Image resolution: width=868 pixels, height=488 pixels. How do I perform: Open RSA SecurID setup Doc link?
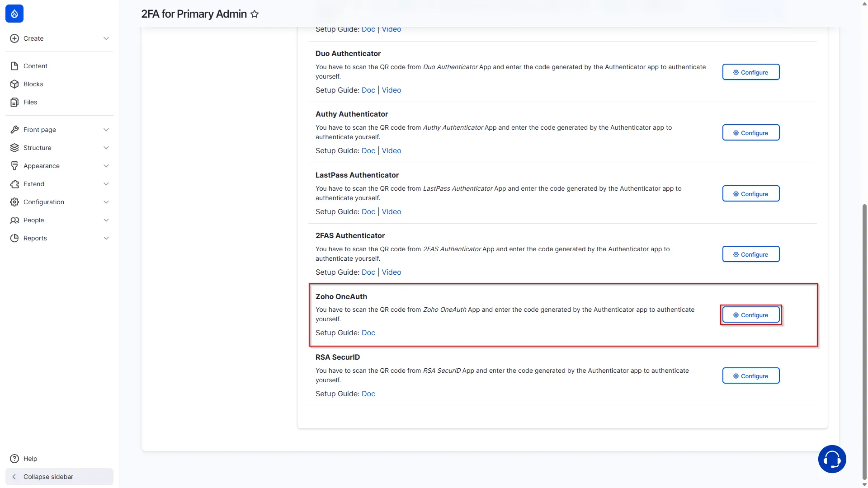coord(368,394)
